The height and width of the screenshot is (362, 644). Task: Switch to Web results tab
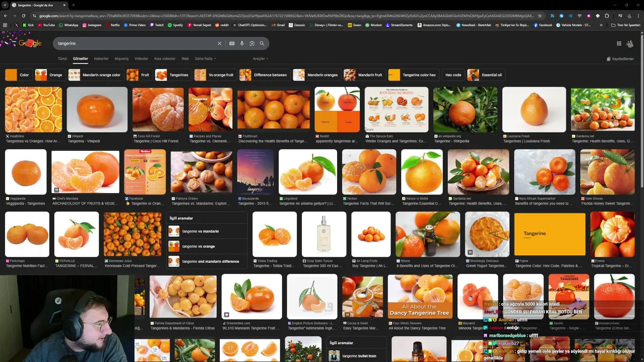point(185,59)
